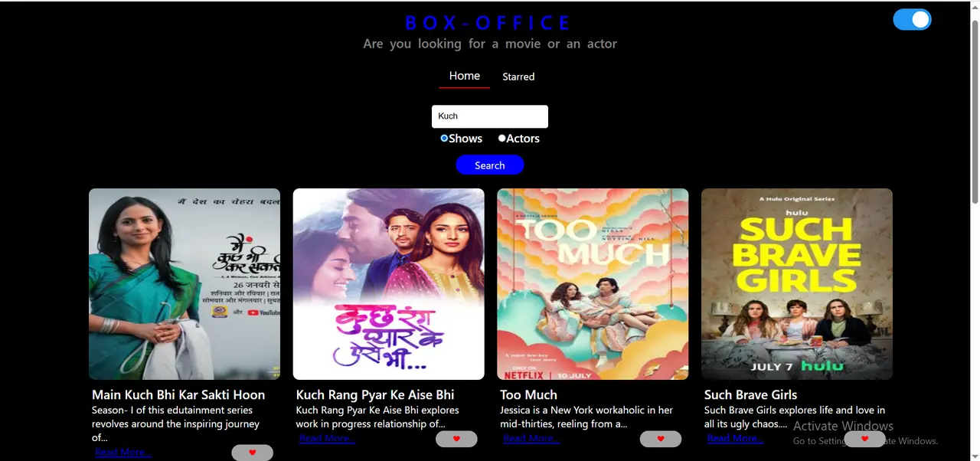This screenshot has width=980, height=461.
Task: Select the Shows radio button
Action: [x=444, y=139]
